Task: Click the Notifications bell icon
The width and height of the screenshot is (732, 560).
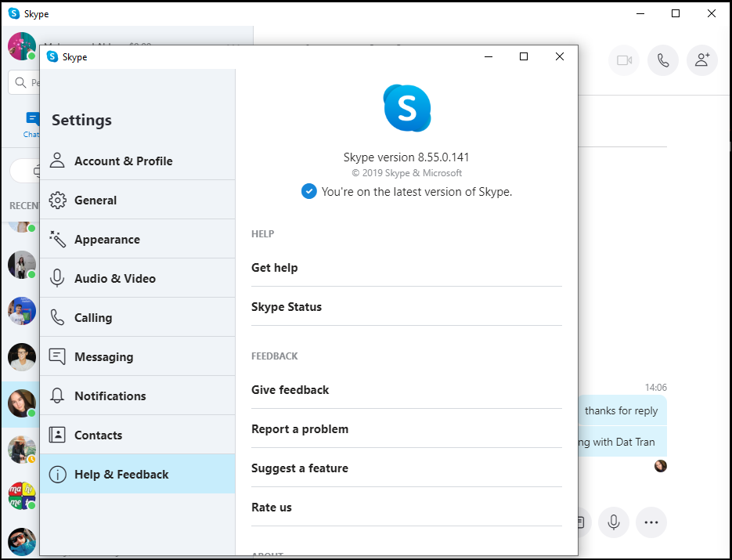Action: 57,396
